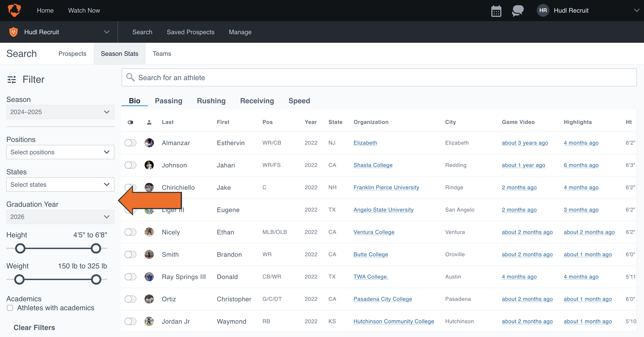
Task: Open the messages chat bubble icon
Action: (x=517, y=11)
